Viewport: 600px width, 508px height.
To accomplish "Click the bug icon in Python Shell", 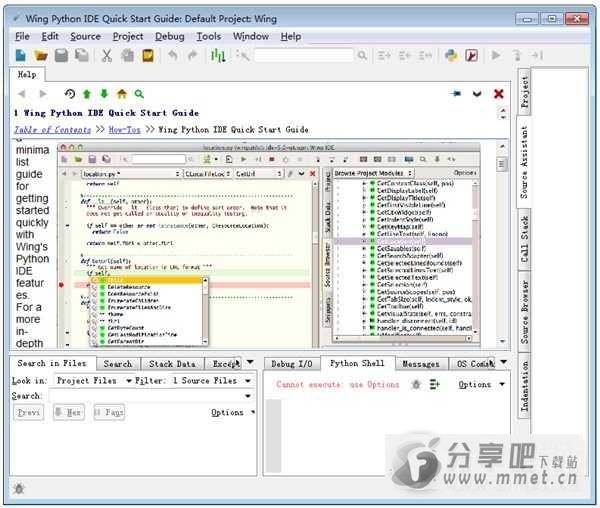I will tap(416, 384).
